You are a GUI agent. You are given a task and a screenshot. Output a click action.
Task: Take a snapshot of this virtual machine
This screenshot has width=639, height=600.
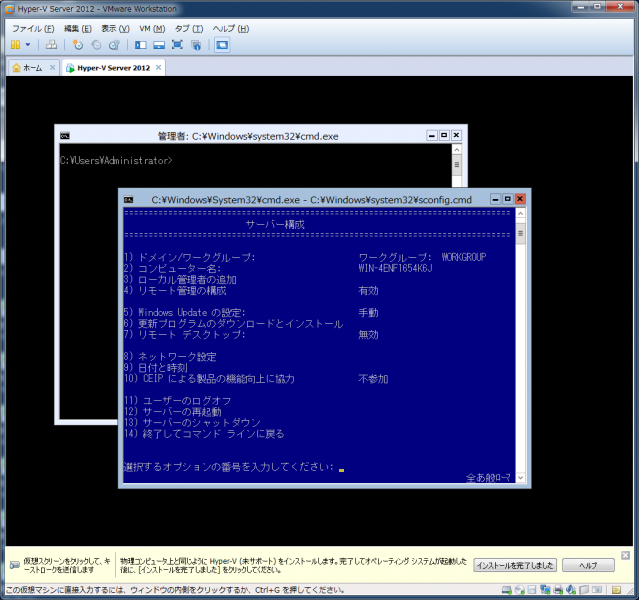[x=77, y=45]
